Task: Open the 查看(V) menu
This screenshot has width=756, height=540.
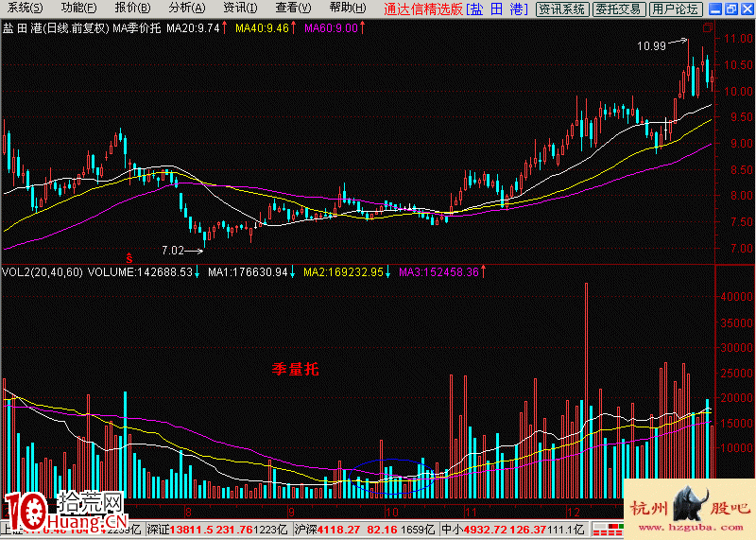Action: [x=293, y=9]
